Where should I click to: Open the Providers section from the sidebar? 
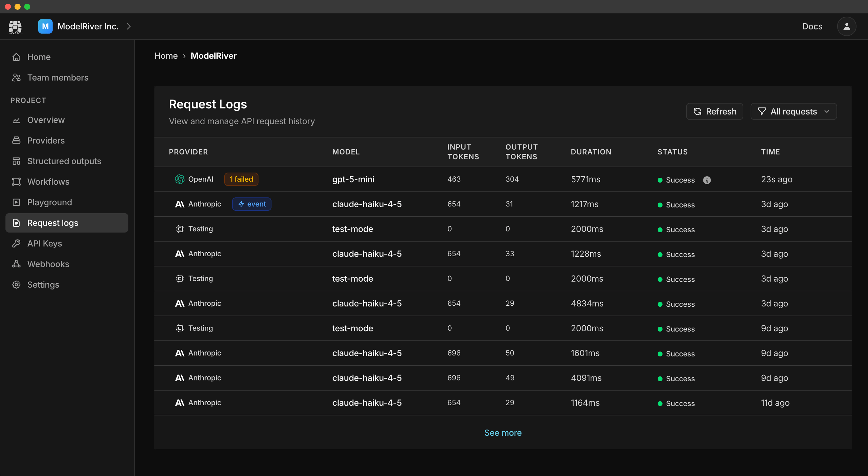tap(46, 140)
